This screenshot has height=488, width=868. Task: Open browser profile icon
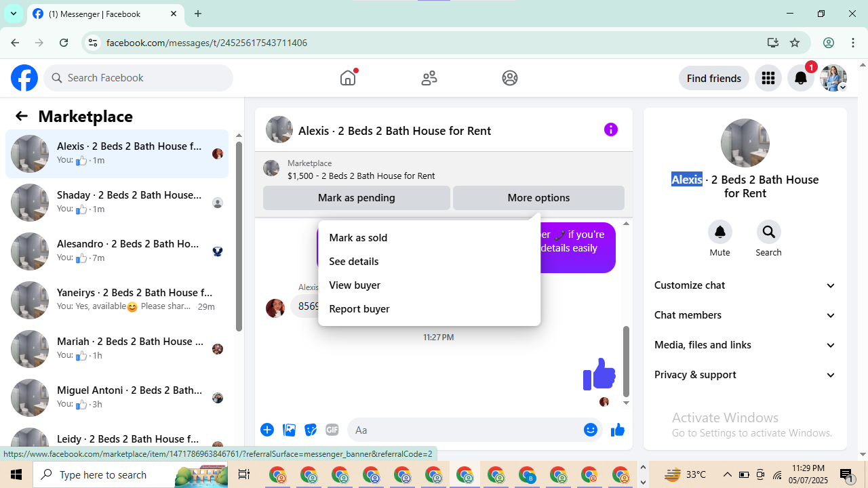(x=828, y=43)
